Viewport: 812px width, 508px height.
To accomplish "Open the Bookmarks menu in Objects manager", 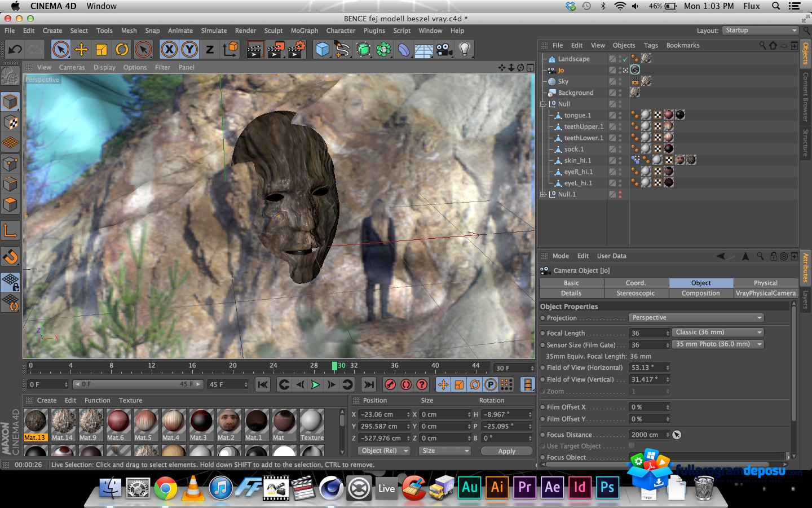I will click(x=683, y=45).
